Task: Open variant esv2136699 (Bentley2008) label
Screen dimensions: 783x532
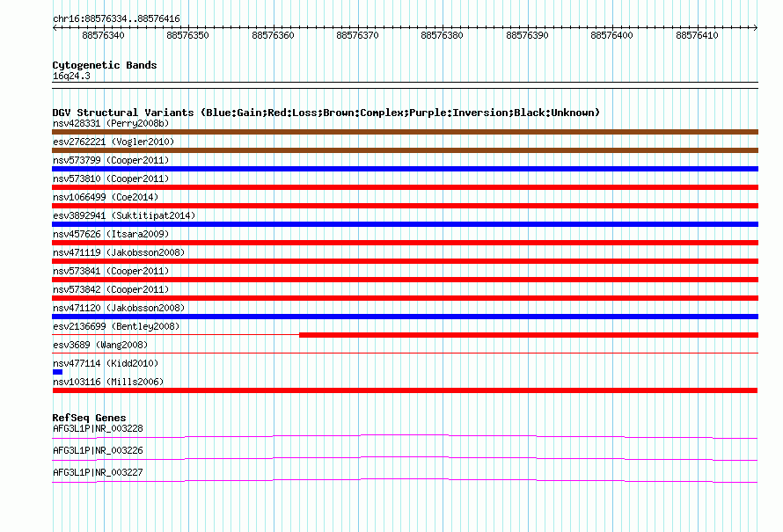Action: 116,326
